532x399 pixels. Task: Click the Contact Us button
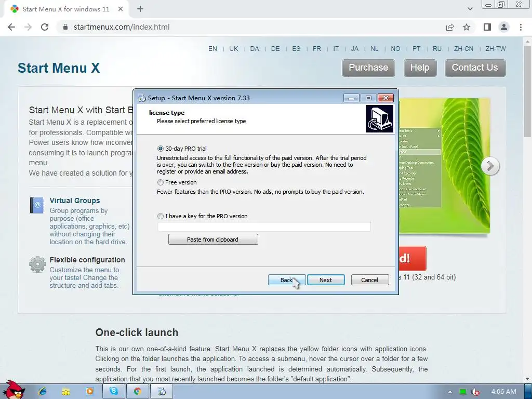pos(475,68)
